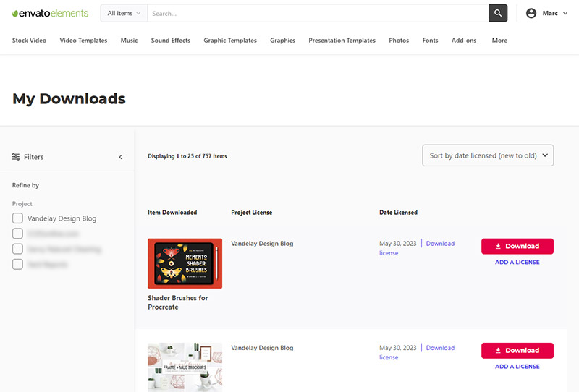Image resolution: width=579 pixels, height=392 pixels.
Task: Open the Music menu
Action: pos(129,41)
